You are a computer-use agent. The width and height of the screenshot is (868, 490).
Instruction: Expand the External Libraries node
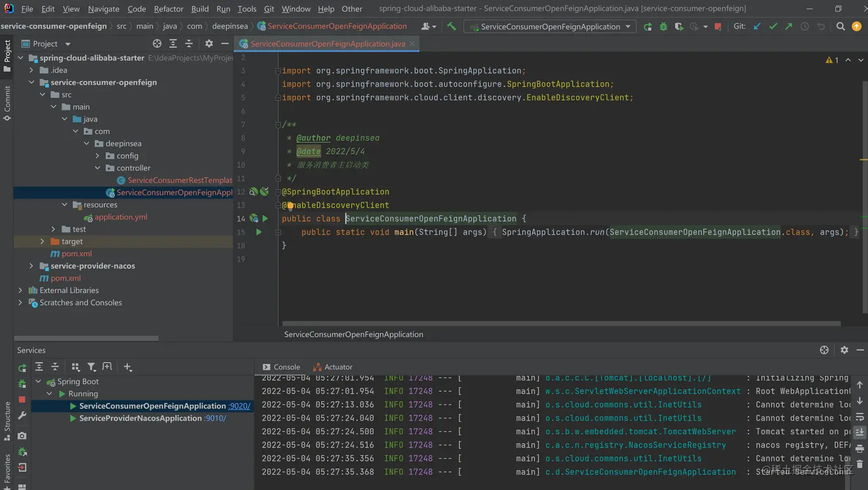click(21, 291)
